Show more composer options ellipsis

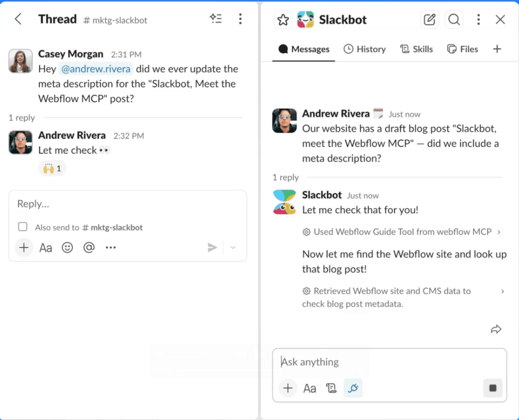[111, 247]
